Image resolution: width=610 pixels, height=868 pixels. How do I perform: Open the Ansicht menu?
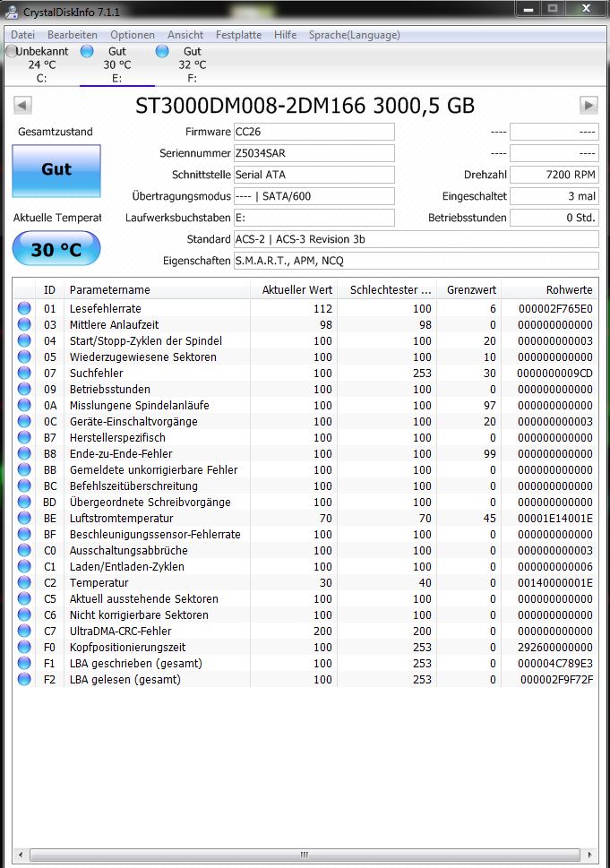click(x=185, y=35)
